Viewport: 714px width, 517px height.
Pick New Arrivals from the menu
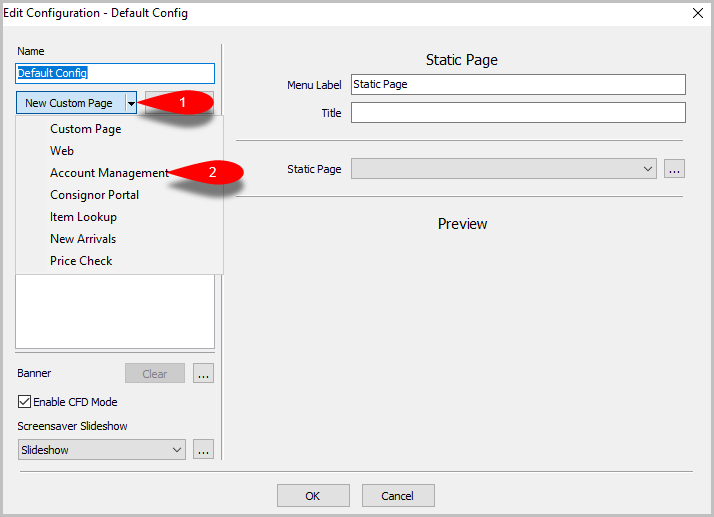119,239
